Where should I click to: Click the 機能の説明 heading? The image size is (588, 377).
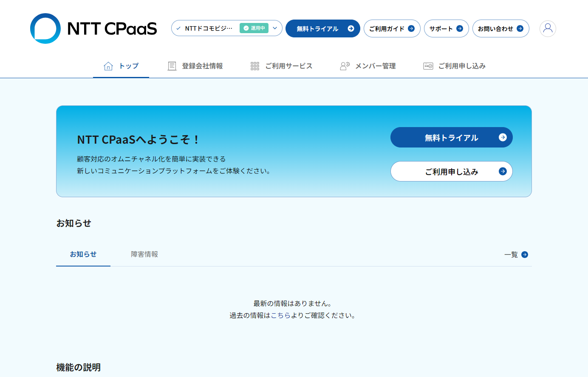(x=79, y=367)
